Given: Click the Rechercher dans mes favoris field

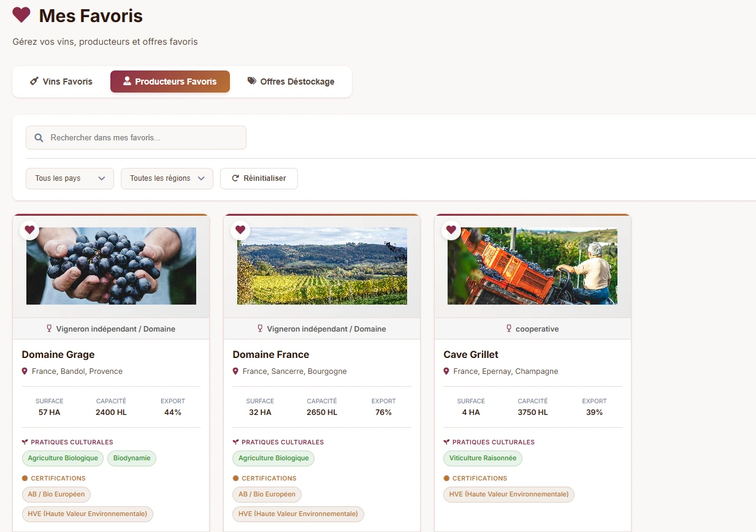Looking at the screenshot, I should (136, 138).
